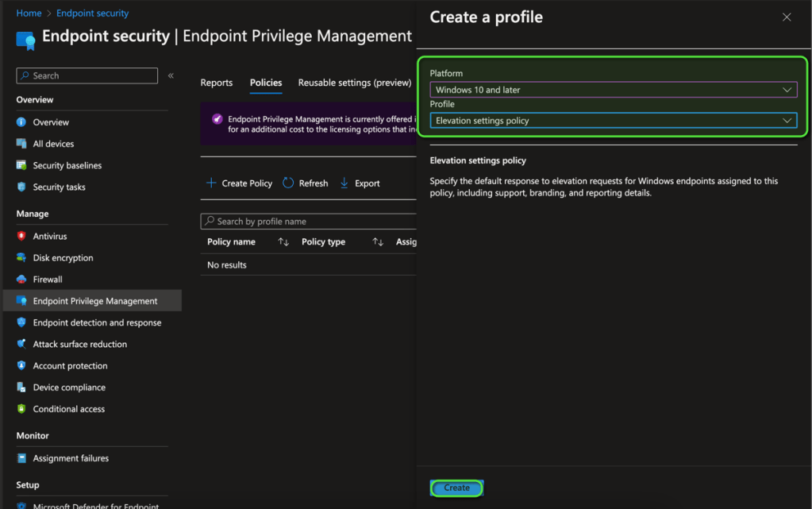Switch to the Reports tab
Screen dimensions: 812x509
click(x=217, y=83)
